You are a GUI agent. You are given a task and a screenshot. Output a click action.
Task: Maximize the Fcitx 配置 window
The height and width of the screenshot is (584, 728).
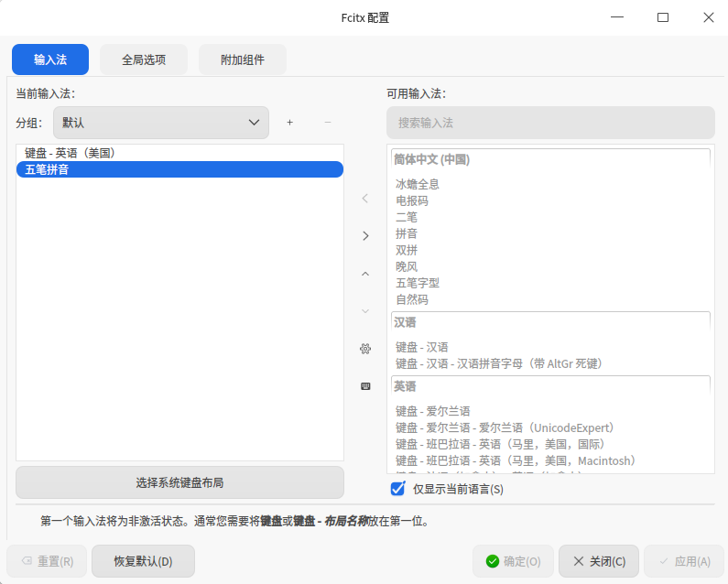663,17
